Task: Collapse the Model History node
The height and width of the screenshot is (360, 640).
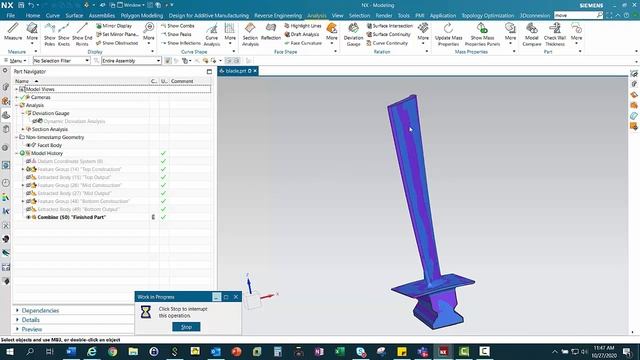Action: coord(17,153)
